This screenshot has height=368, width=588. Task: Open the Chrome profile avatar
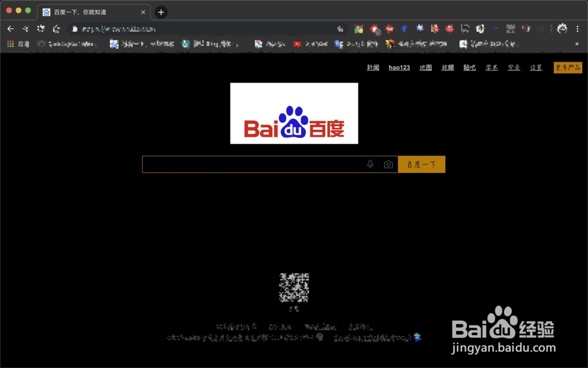[x=562, y=28]
